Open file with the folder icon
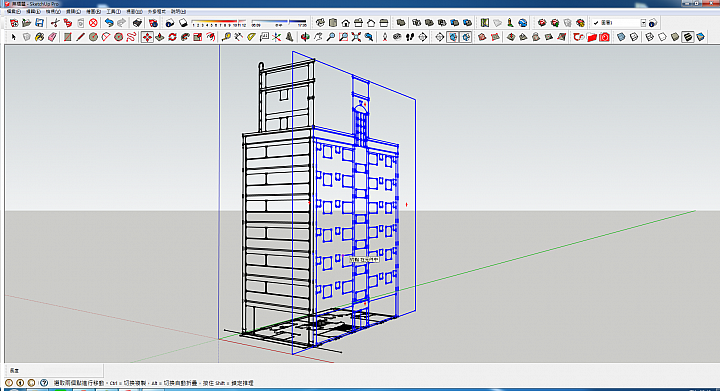 coord(27,23)
